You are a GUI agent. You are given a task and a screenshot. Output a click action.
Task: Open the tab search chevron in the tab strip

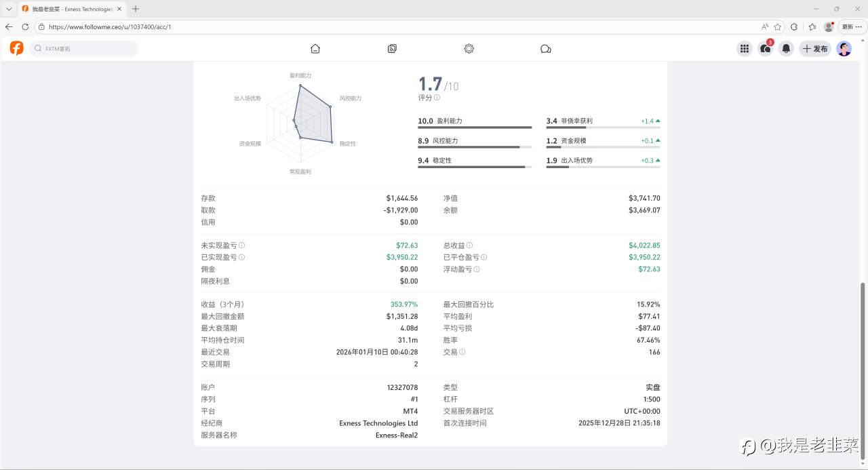pos(8,9)
